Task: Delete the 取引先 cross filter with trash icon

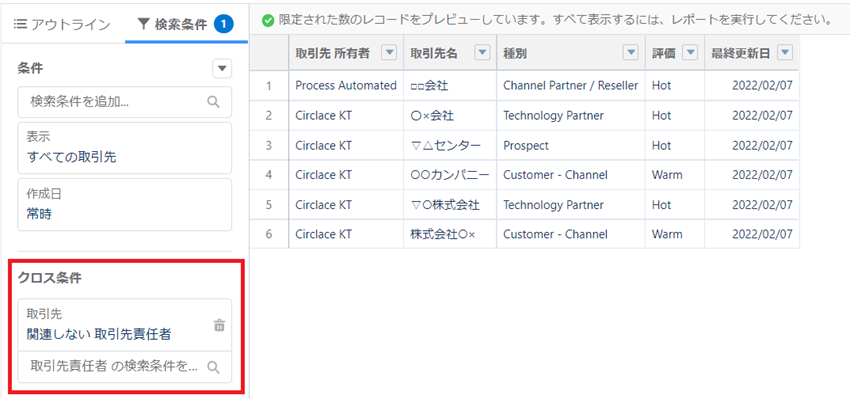Action: point(219,326)
